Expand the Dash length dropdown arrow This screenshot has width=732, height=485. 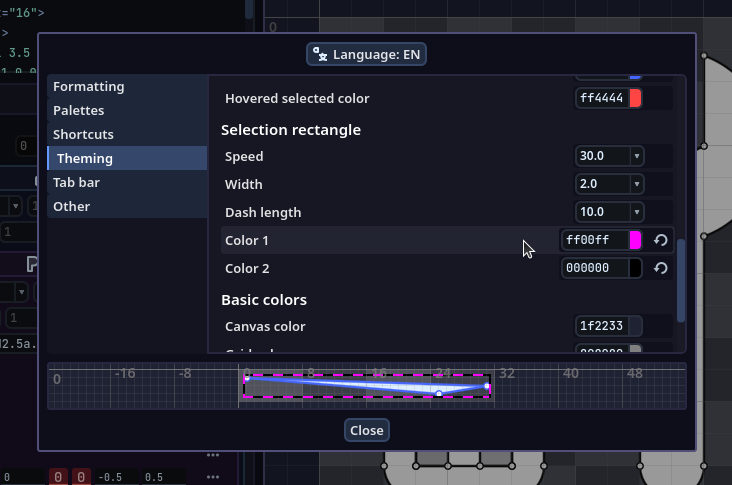click(x=636, y=212)
